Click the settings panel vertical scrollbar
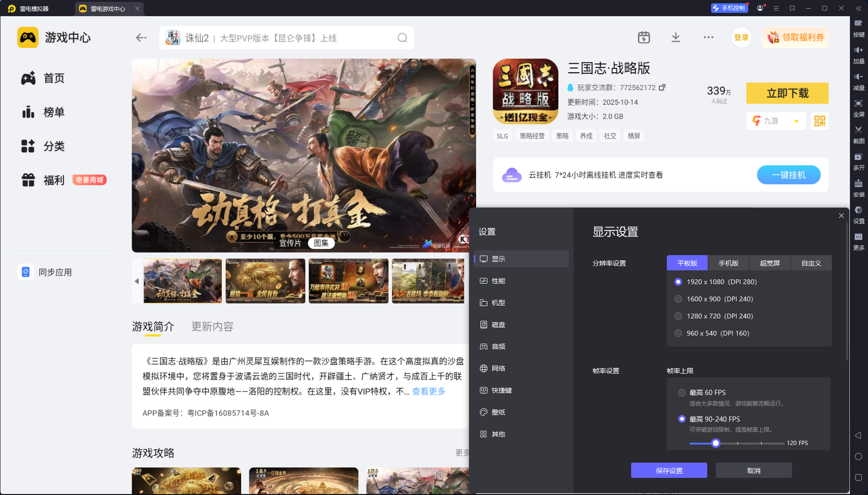 [847, 290]
